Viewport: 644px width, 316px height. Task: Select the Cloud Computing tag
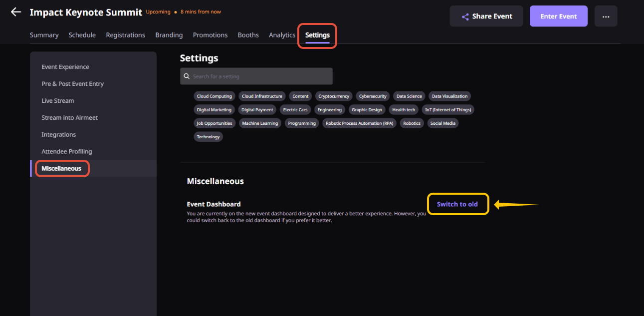click(215, 96)
